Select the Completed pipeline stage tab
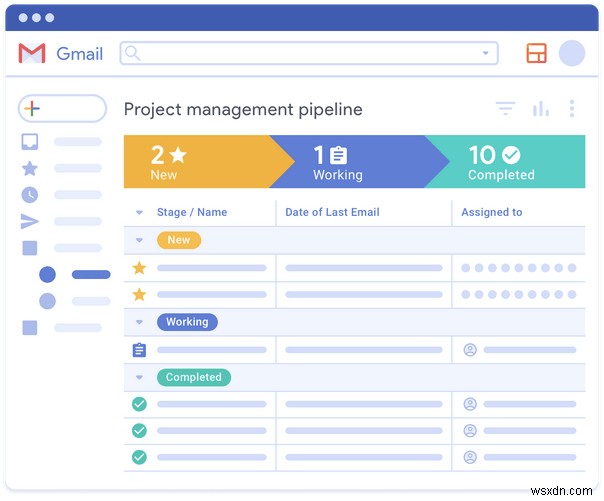 tap(505, 163)
